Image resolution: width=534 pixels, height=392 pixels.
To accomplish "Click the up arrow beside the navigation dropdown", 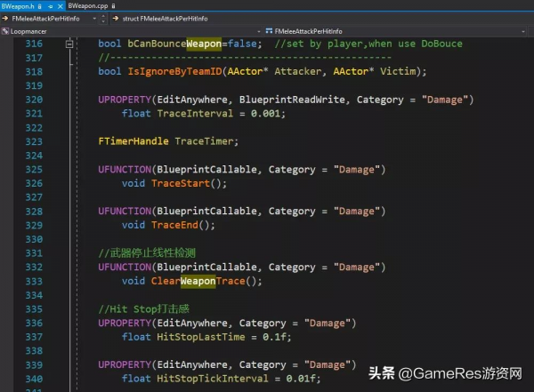I will pos(103,16).
